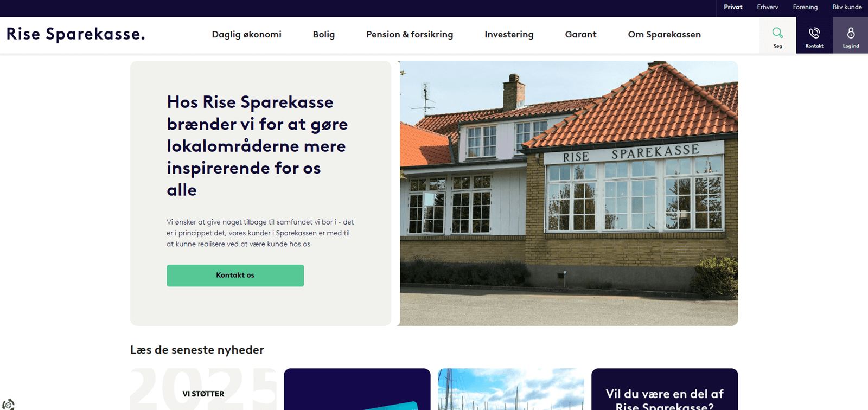
Task: Open the harbor masts news card
Action: (x=510, y=389)
